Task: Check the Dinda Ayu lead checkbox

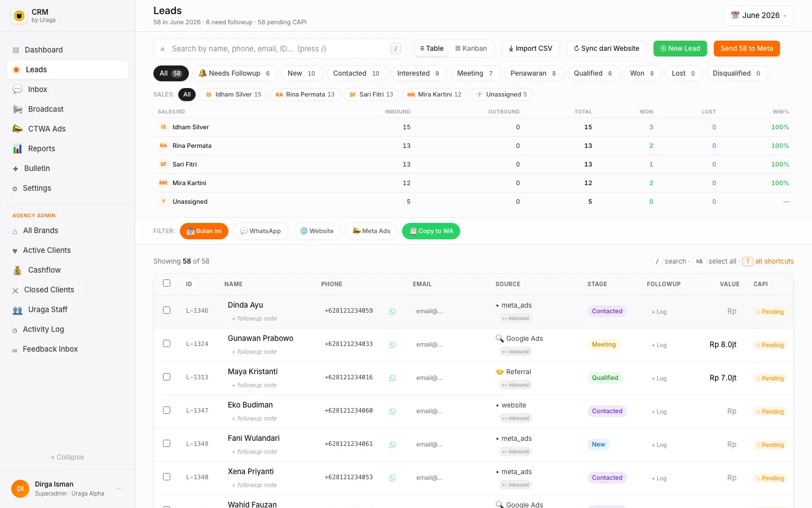Action: pyautogui.click(x=166, y=310)
